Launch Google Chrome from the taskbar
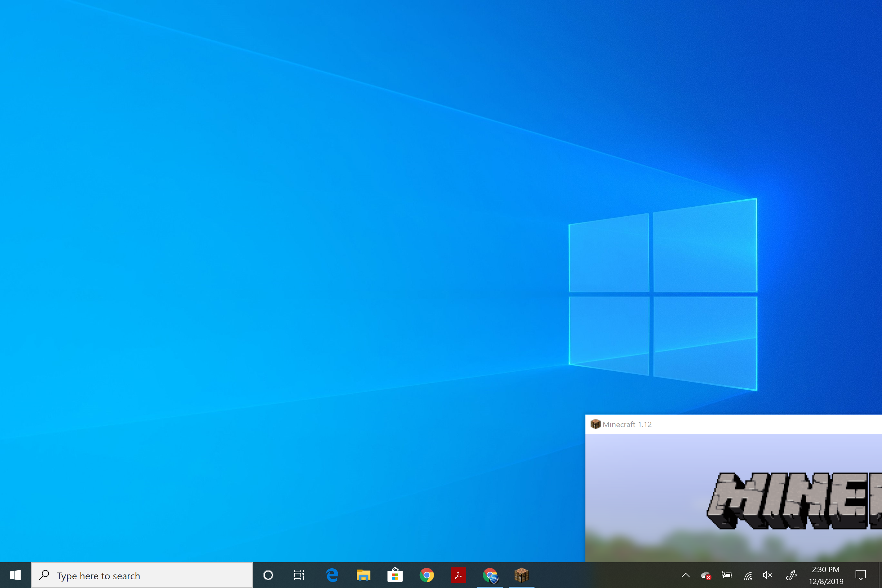Viewport: 882px width, 588px height. pos(426,575)
